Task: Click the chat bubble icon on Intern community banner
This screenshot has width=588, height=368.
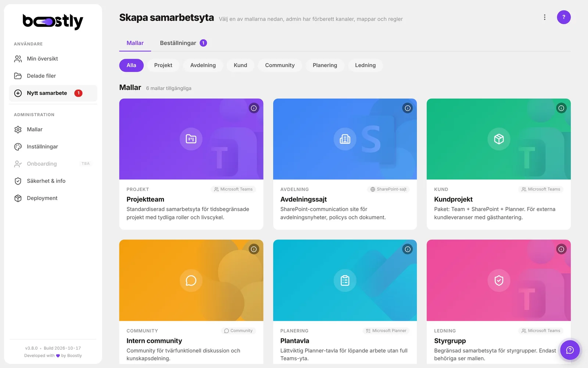Action: (x=191, y=281)
